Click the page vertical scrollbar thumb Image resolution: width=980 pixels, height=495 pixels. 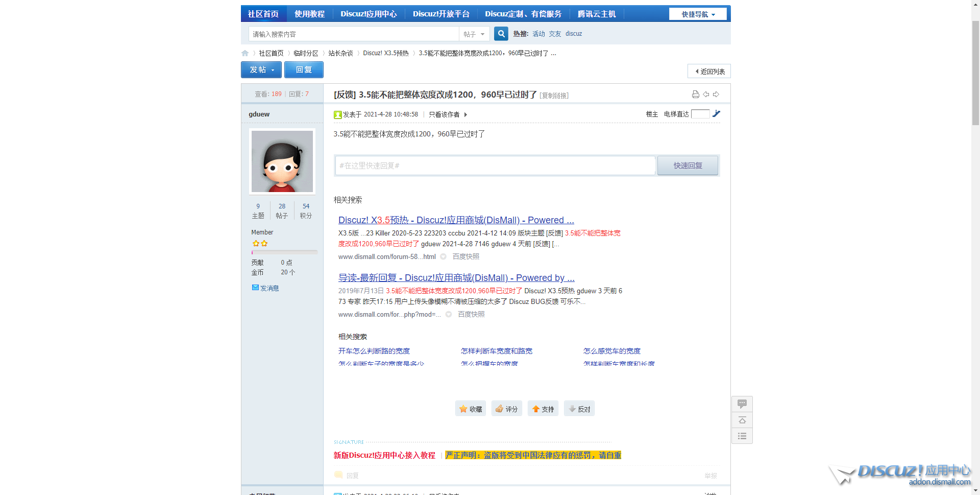click(975, 73)
